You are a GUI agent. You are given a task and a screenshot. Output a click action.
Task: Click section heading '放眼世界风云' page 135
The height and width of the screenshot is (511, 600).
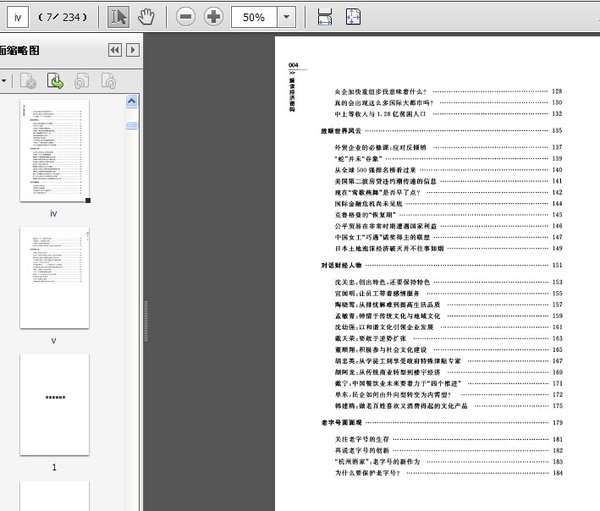click(442, 131)
